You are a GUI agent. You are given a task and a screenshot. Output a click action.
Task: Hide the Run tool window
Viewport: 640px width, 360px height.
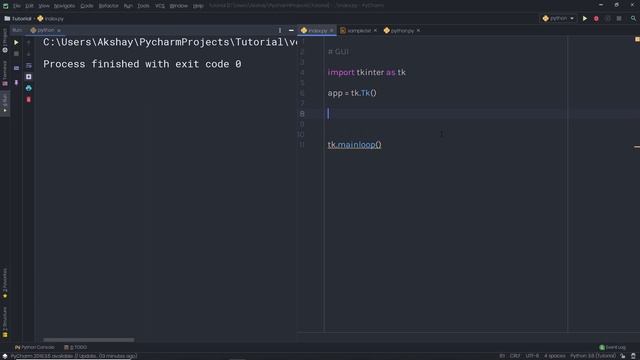[291, 30]
